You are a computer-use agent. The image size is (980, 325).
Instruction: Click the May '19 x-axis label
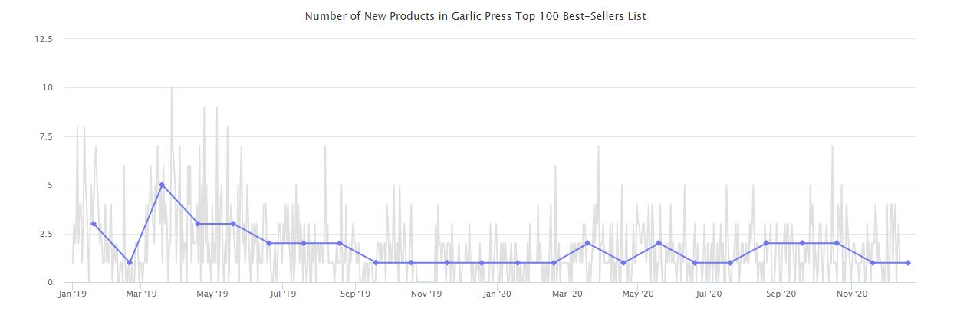[x=212, y=294]
